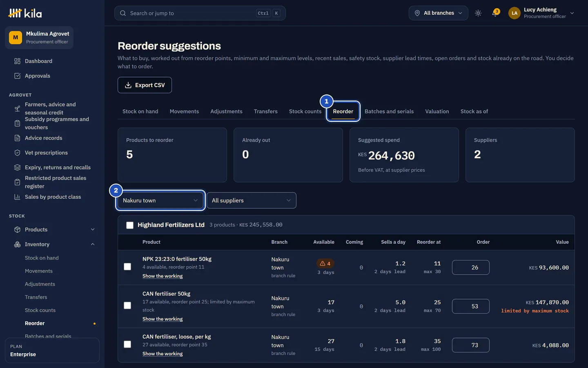This screenshot has height=368, width=588.
Task: Click the Advice records document icon
Action: (17, 138)
